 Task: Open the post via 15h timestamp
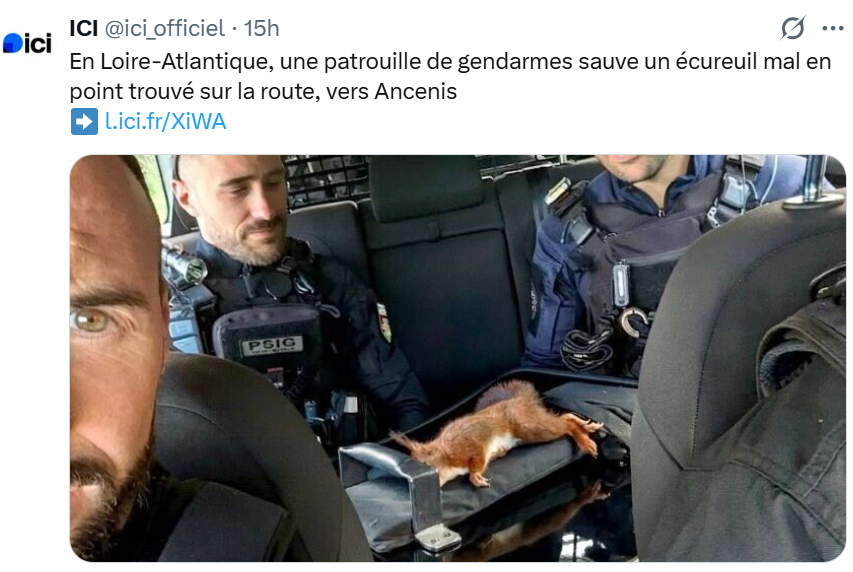261,28
